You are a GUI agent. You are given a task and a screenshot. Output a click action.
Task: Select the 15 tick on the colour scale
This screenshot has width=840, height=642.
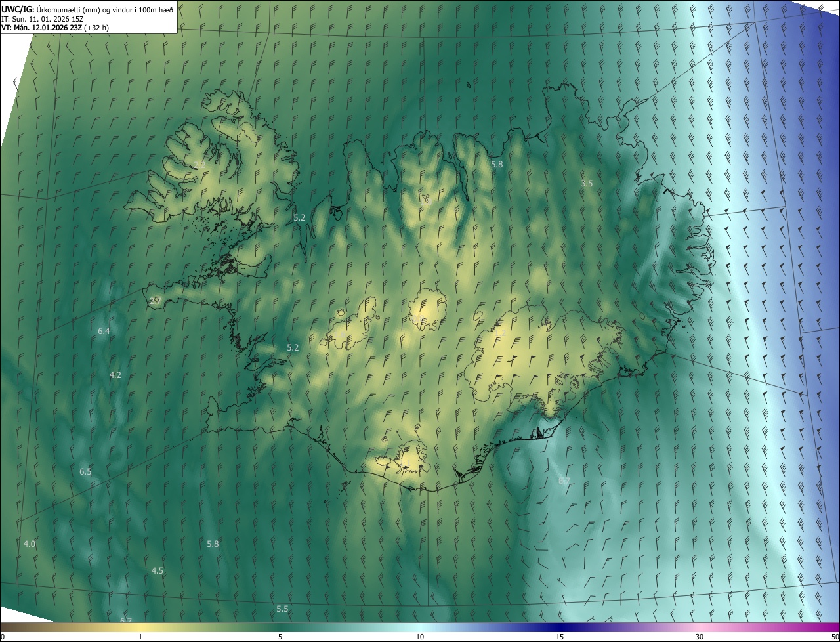(560, 637)
